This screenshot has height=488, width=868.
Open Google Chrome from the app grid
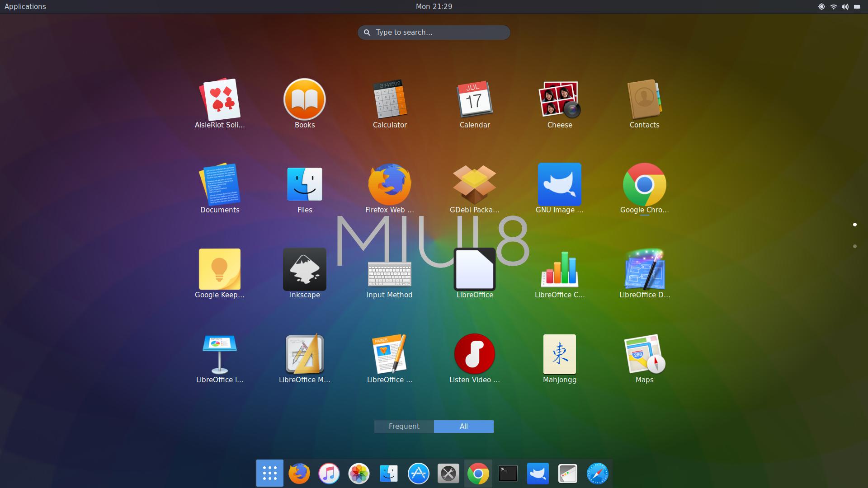pyautogui.click(x=645, y=185)
